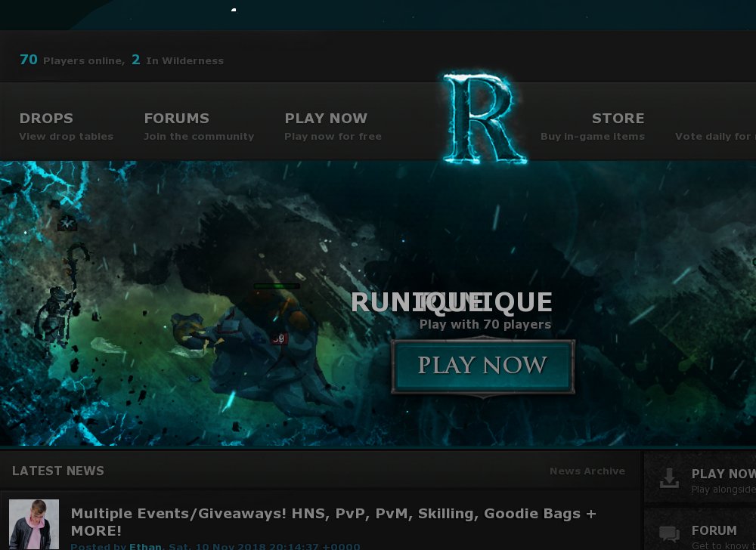The width and height of the screenshot is (756, 550).
Task: Click the glowing R site logo
Action: (484, 119)
